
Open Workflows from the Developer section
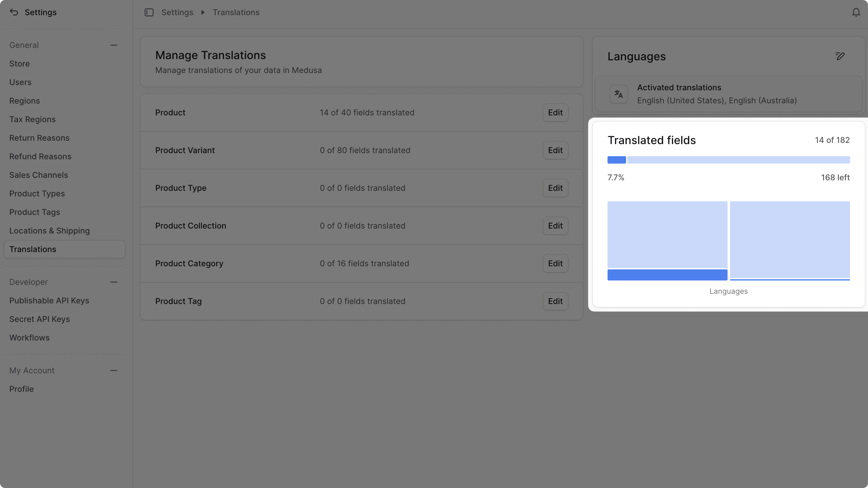coord(29,337)
